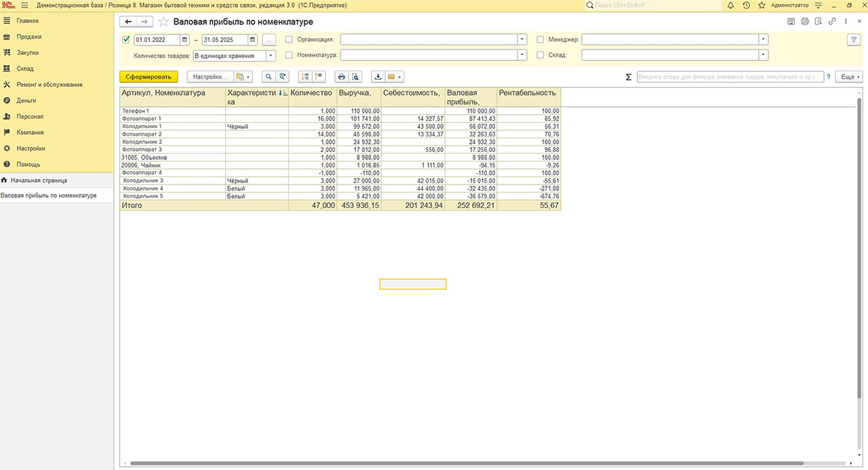Click the Сформировать button
The image size is (868, 470).
pos(149,77)
